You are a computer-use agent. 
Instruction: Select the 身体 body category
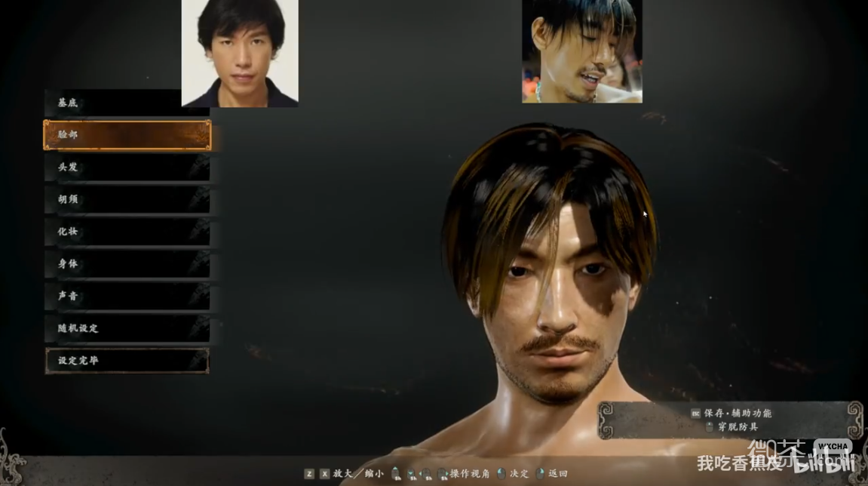[127, 264]
